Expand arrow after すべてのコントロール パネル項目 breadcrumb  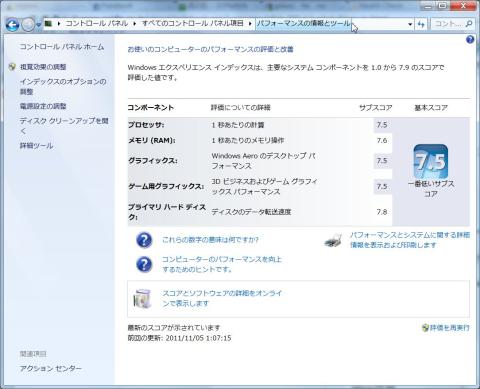click(x=250, y=24)
